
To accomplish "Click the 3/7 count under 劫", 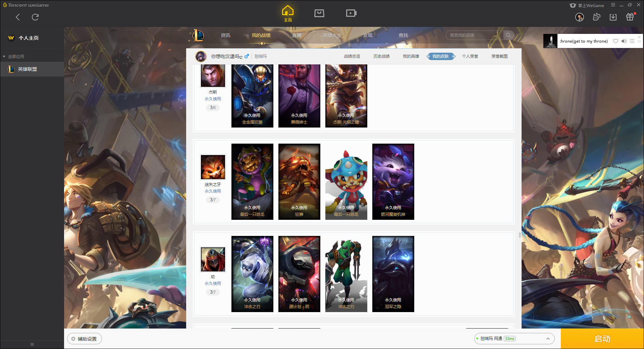I will pyautogui.click(x=213, y=292).
